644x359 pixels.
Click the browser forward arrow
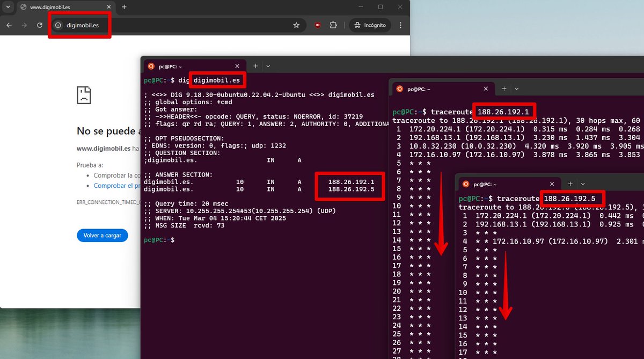point(24,25)
